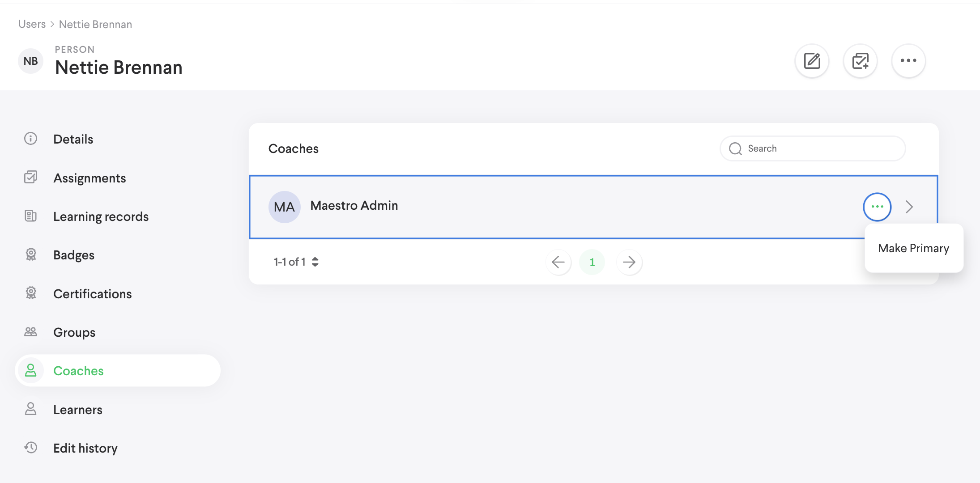Click the Users breadcrumb link
The image size is (980, 483).
tap(32, 24)
